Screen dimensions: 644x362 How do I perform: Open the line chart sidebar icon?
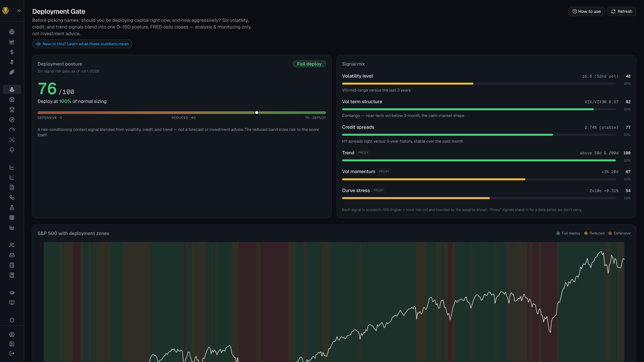(x=12, y=167)
